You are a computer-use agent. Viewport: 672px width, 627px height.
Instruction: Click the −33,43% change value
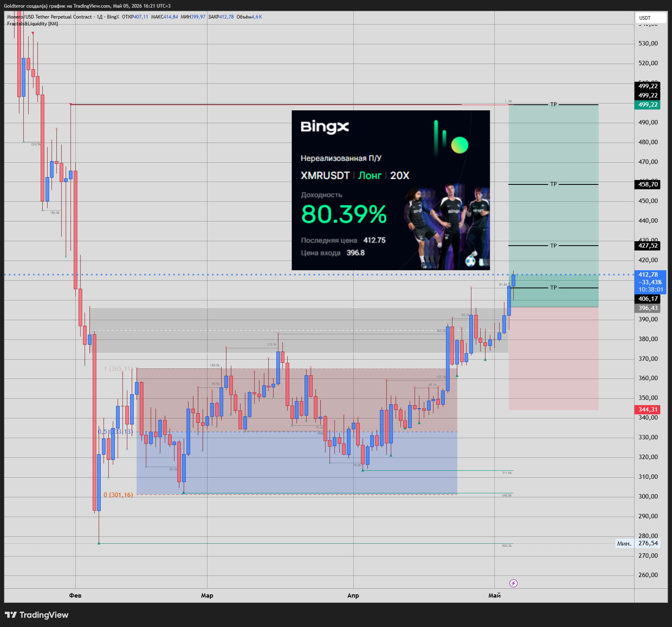coord(650,282)
